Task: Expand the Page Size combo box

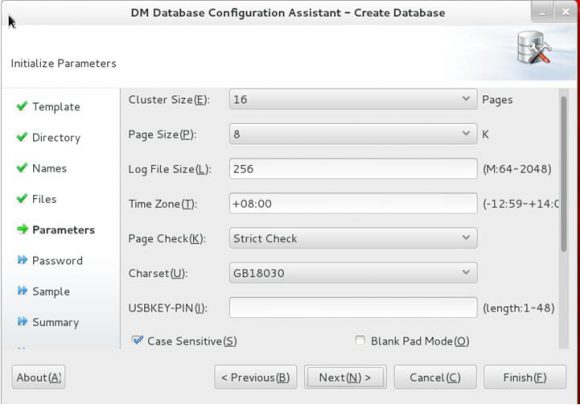Action: 353,134
